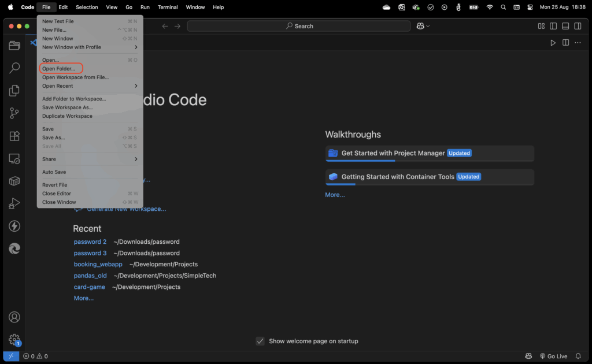Split the editor right

point(565,43)
